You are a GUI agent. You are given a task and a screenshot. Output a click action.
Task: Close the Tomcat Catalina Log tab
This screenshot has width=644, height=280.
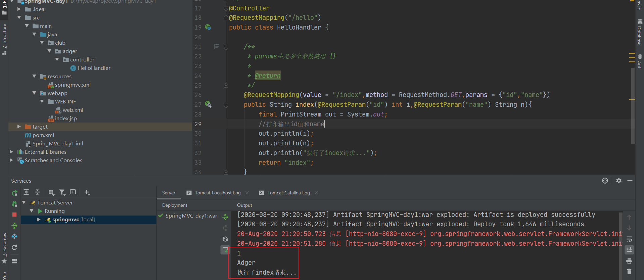[x=316, y=193]
